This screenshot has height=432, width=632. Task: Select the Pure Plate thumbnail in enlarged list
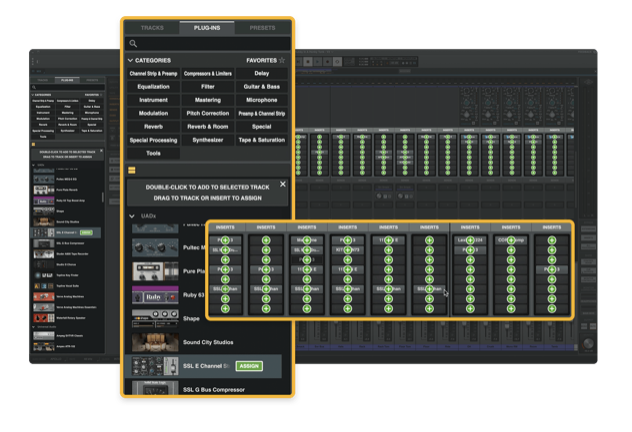[155, 271]
